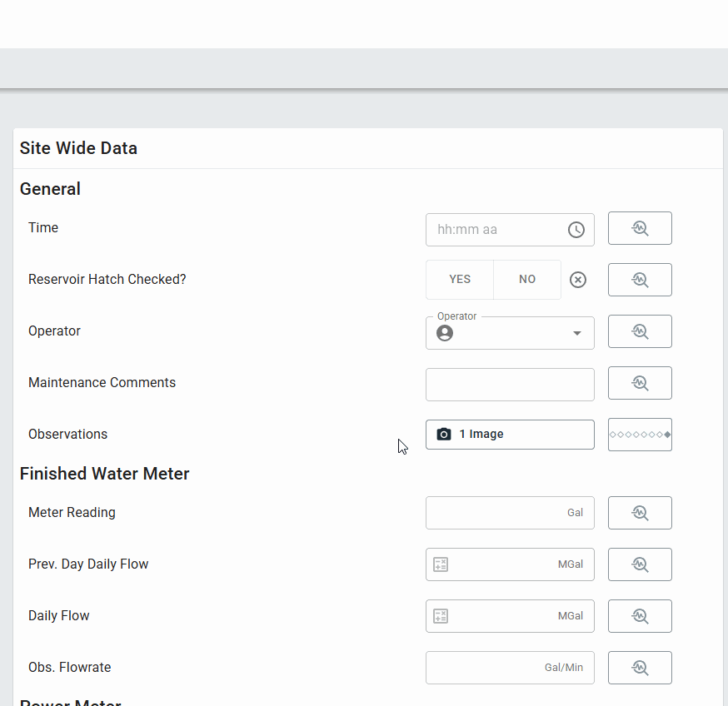Open trend analysis for Daily Flow
This screenshot has width=728, height=706.
pyautogui.click(x=640, y=616)
